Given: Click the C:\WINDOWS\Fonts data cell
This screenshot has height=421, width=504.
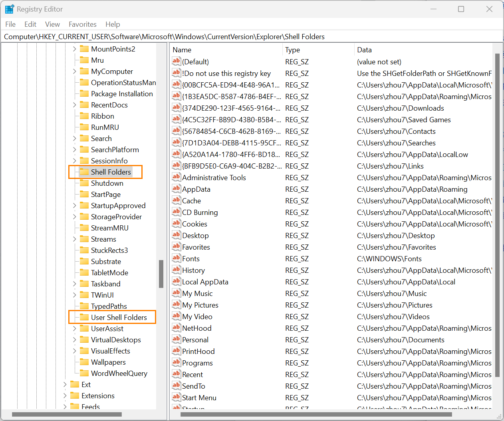Looking at the screenshot, I should coord(389,259).
